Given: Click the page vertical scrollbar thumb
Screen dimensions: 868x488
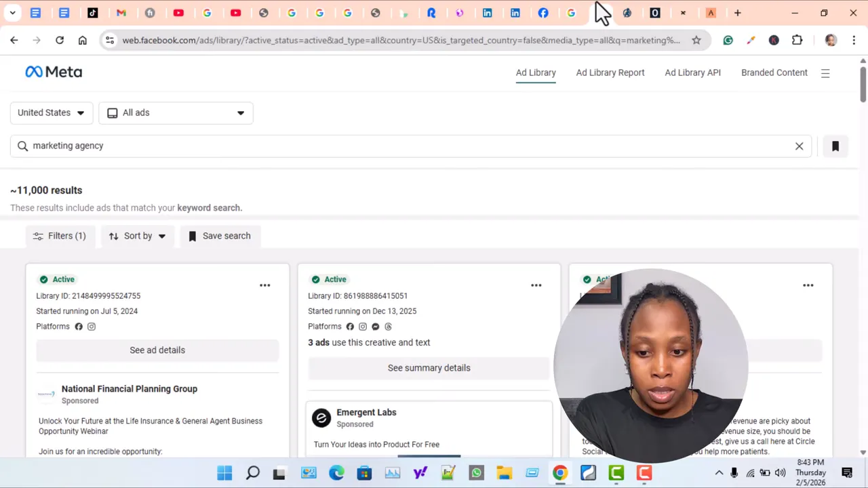Looking at the screenshot, I should click(x=863, y=85).
